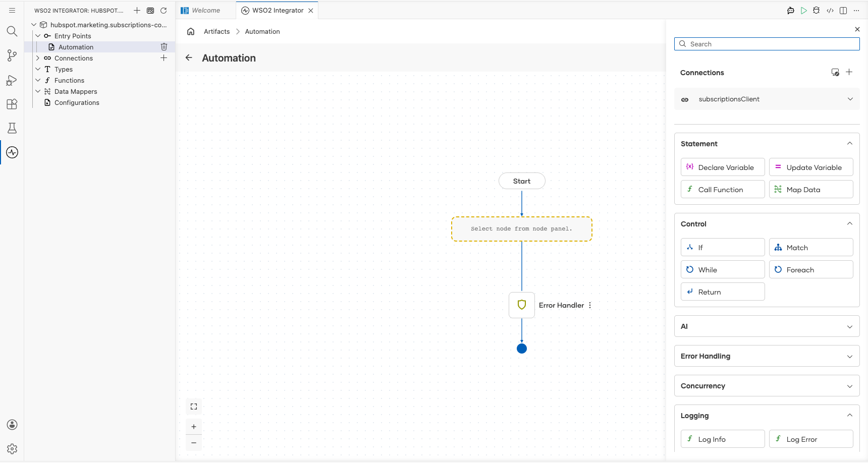Viewport: 868px width, 463px height.
Task: Open Error Handler options menu dots
Action: tap(590, 305)
